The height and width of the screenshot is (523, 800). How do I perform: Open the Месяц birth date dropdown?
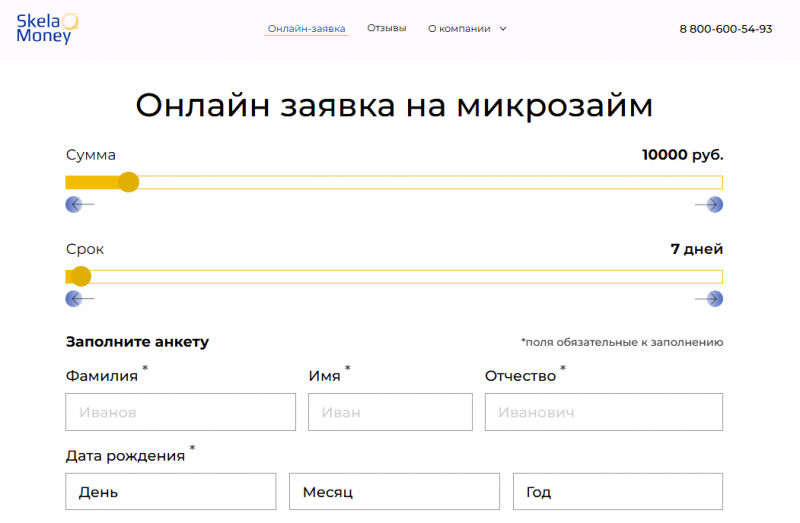click(x=394, y=491)
